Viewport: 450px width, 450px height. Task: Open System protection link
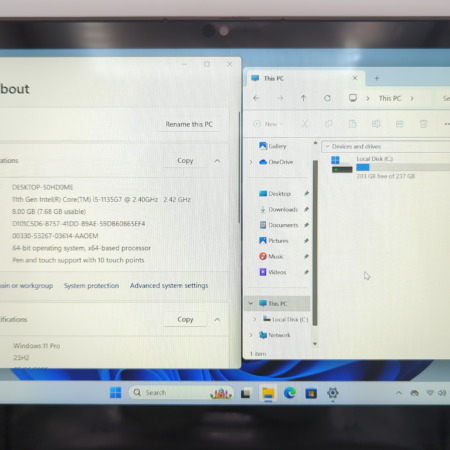click(91, 286)
